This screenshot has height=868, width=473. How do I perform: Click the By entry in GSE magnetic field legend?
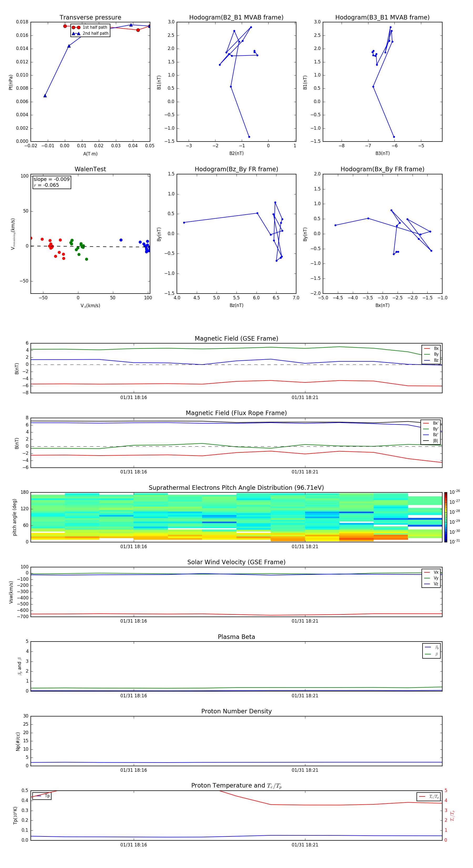tap(431, 354)
